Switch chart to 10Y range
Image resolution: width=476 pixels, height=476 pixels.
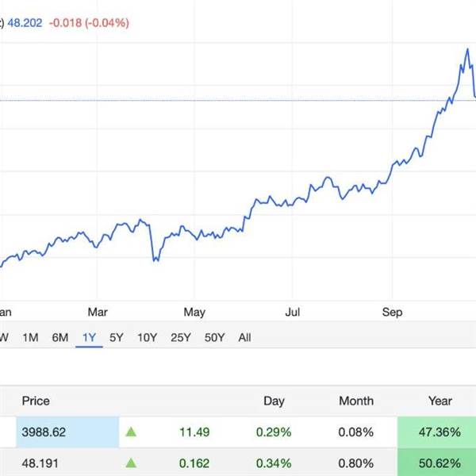147,337
